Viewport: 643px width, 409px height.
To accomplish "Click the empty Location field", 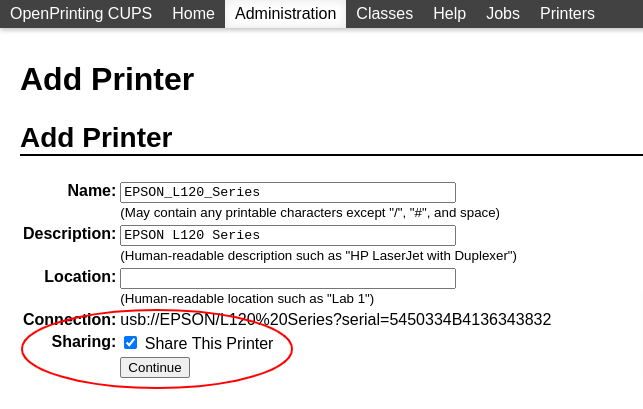I will click(288, 279).
